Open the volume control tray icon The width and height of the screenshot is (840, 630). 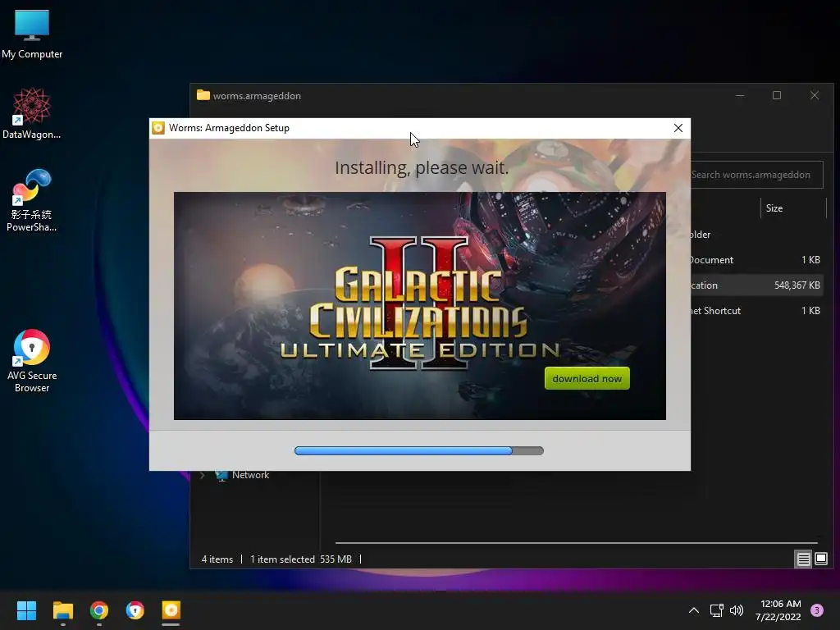737,610
